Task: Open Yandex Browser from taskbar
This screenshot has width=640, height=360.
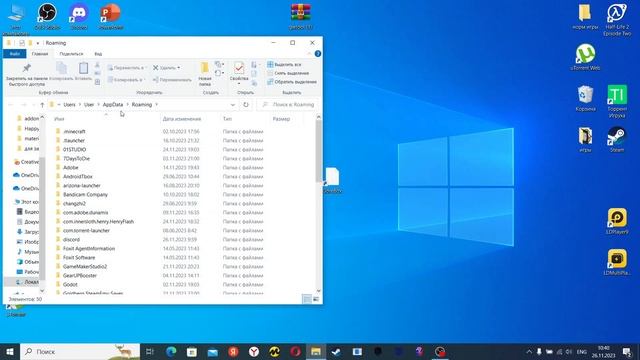Action: [253, 351]
